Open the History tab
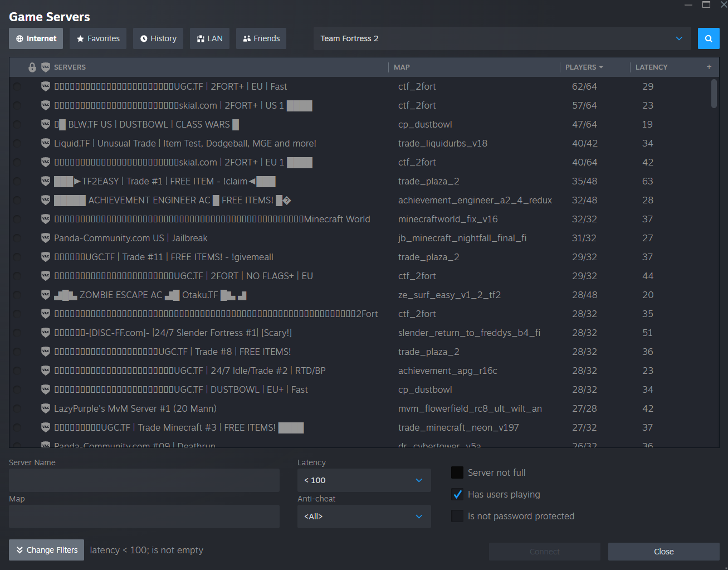 [x=158, y=38]
